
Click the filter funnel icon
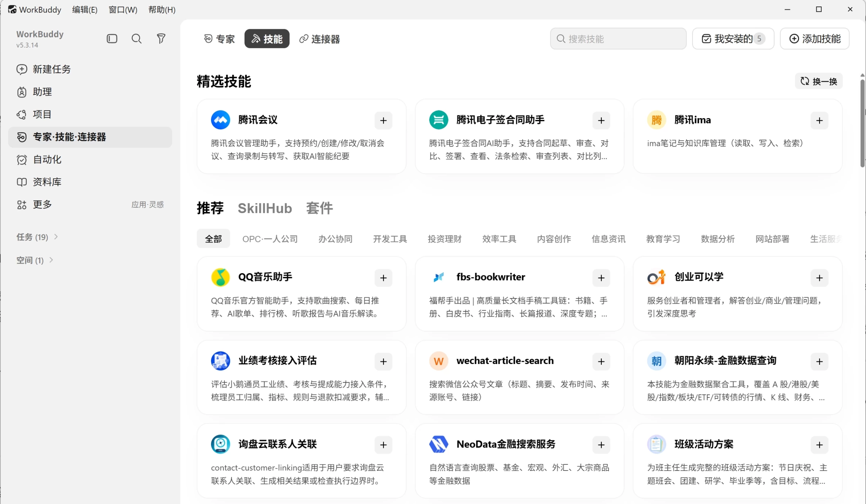(x=161, y=39)
